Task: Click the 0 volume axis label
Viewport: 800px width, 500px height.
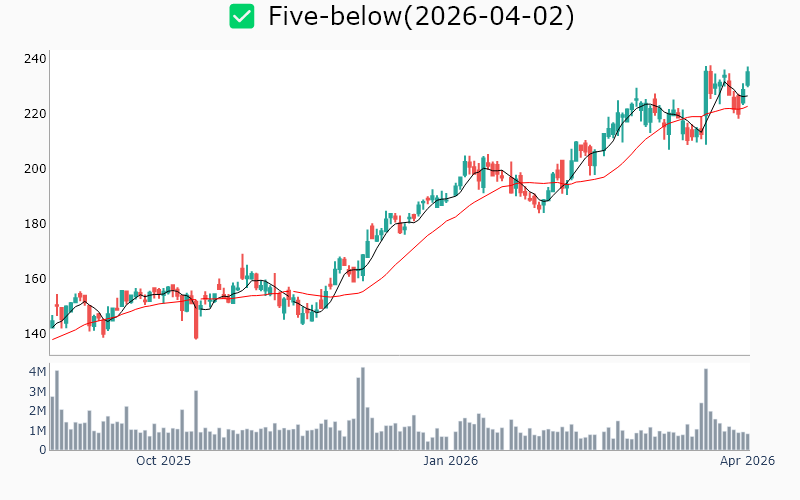Action: pos(42,450)
